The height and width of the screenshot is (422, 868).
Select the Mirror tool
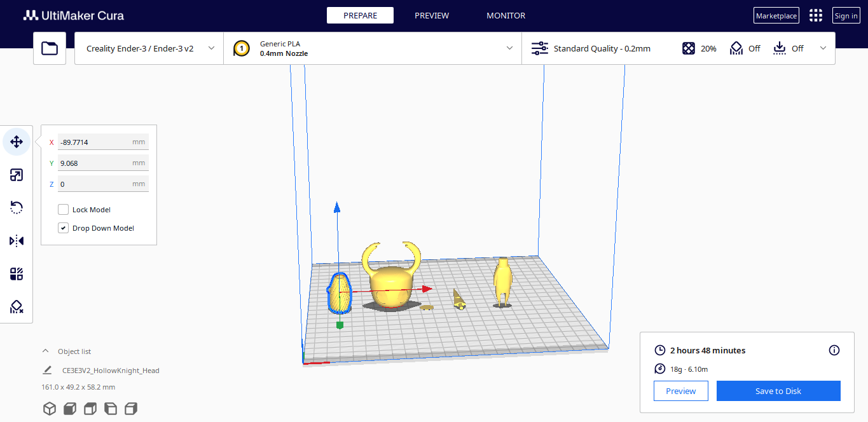coord(17,241)
